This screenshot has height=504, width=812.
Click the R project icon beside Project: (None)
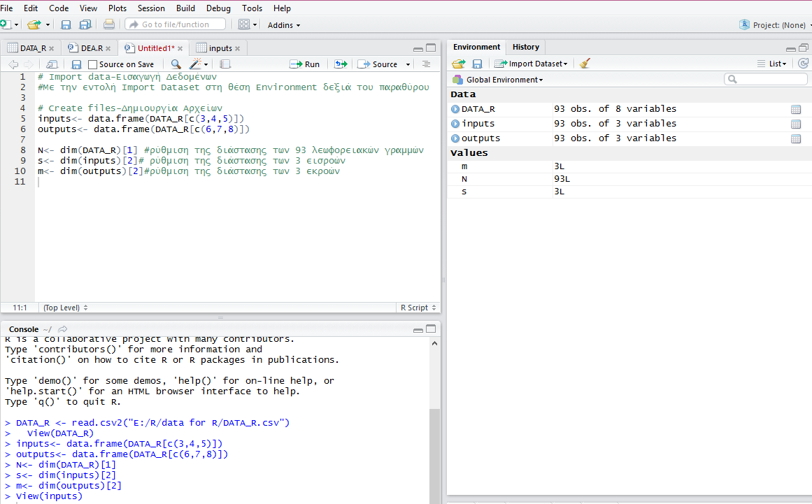pyautogui.click(x=744, y=24)
